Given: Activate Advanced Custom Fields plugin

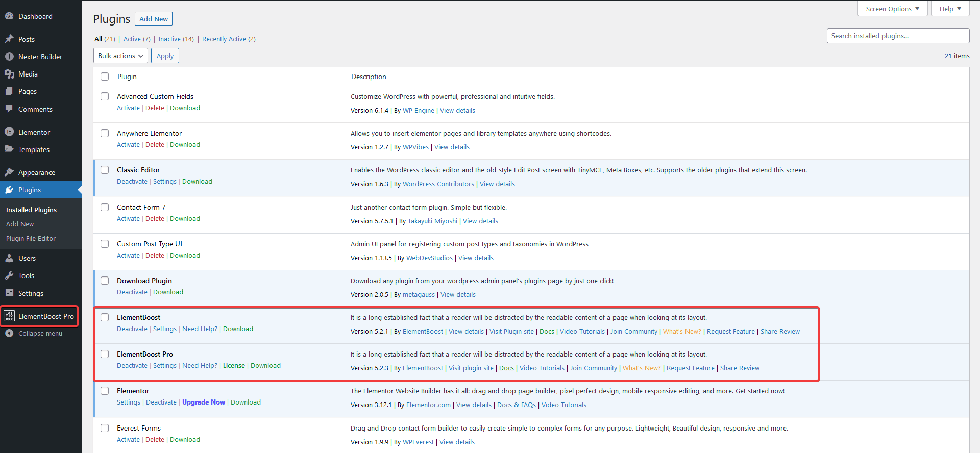Looking at the screenshot, I should [128, 108].
